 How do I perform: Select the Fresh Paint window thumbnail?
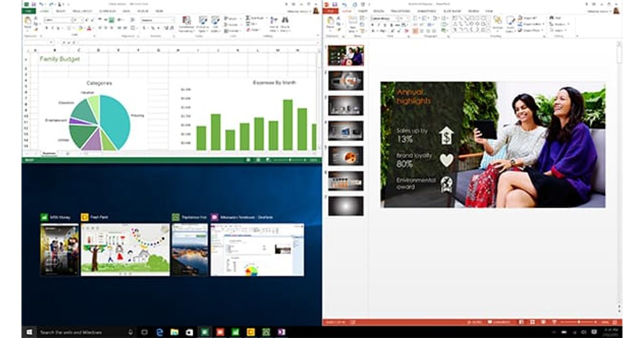coord(125,249)
